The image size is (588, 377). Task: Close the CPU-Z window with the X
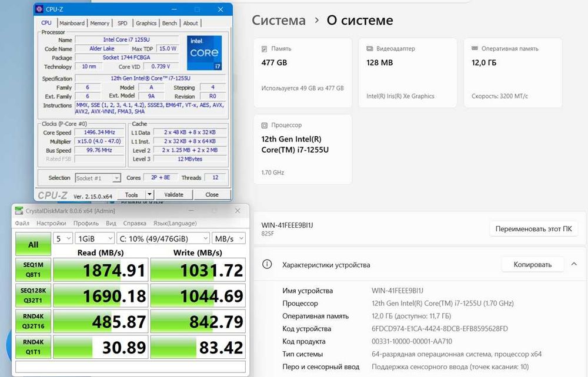220,9
